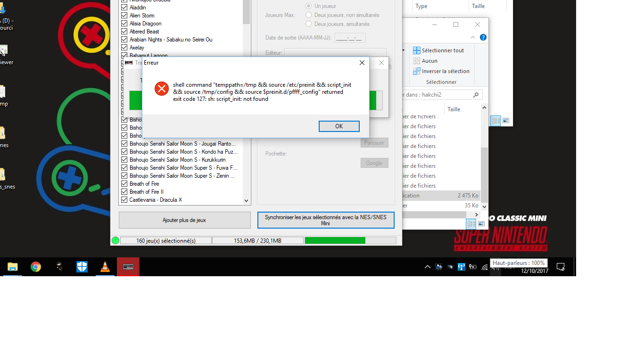Uncheck Castlevania - Dracula X checkbox
This screenshot has width=644, height=362.
click(124, 200)
